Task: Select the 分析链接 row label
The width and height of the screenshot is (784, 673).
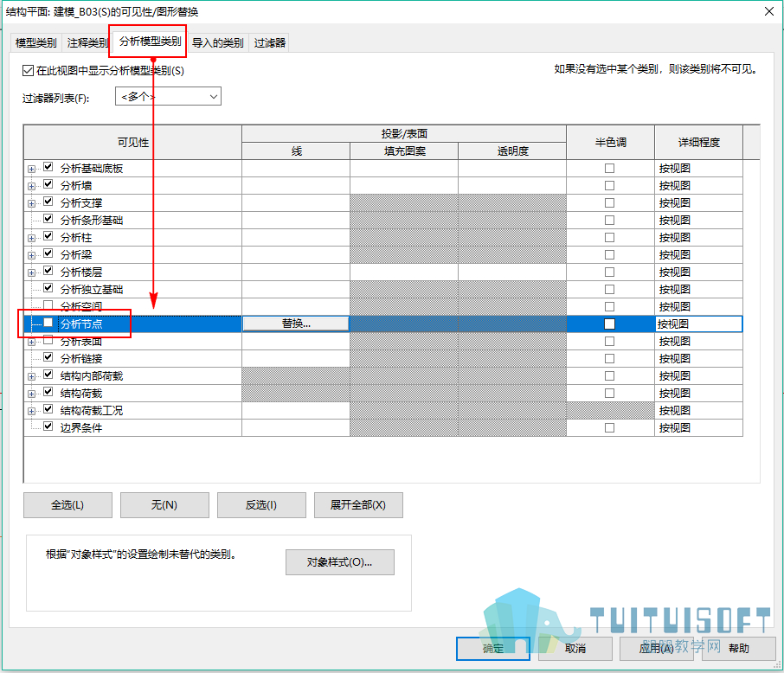Action: coord(81,359)
